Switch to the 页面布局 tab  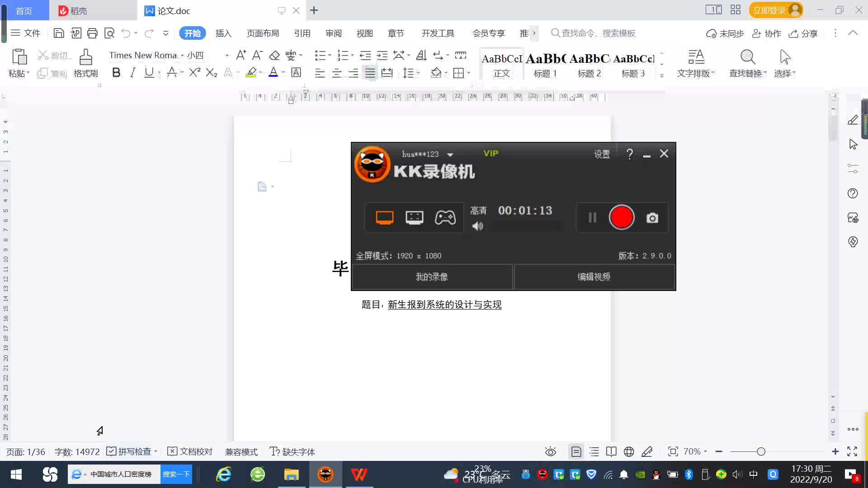click(x=263, y=33)
